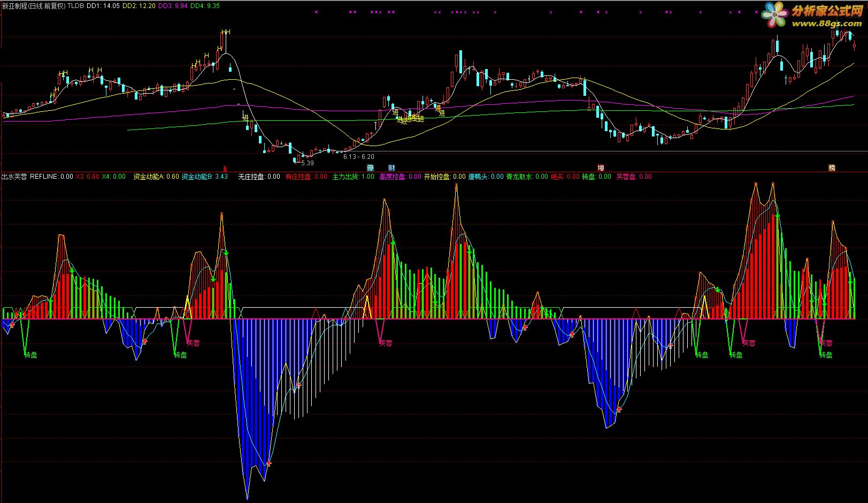Open the 榜 ranking marker
The width and height of the screenshot is (868, 503).
tap(832, 167)
